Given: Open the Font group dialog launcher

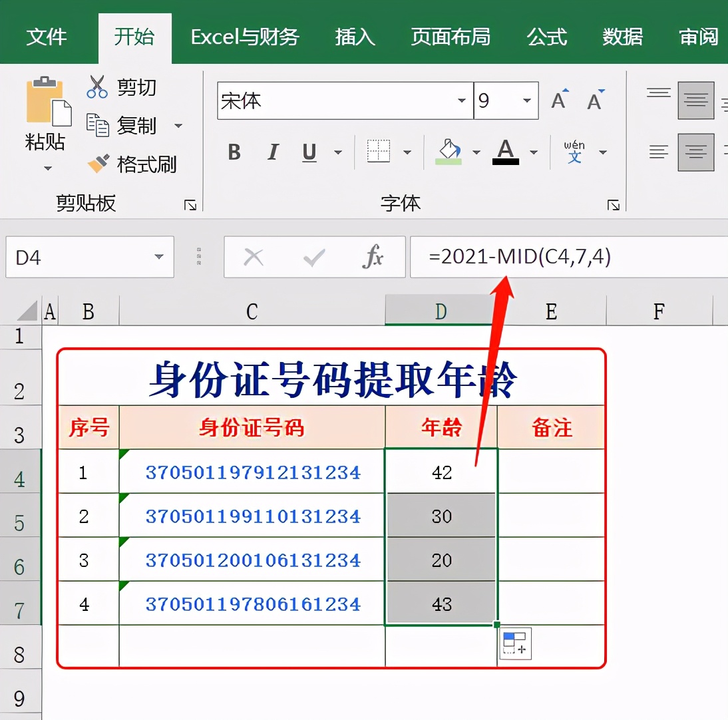Looking at the screenshot, I should tap(612, 204).
